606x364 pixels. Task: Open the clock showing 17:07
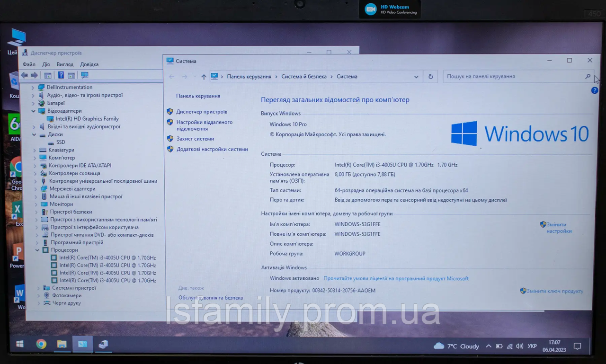(x=554, y=346)
